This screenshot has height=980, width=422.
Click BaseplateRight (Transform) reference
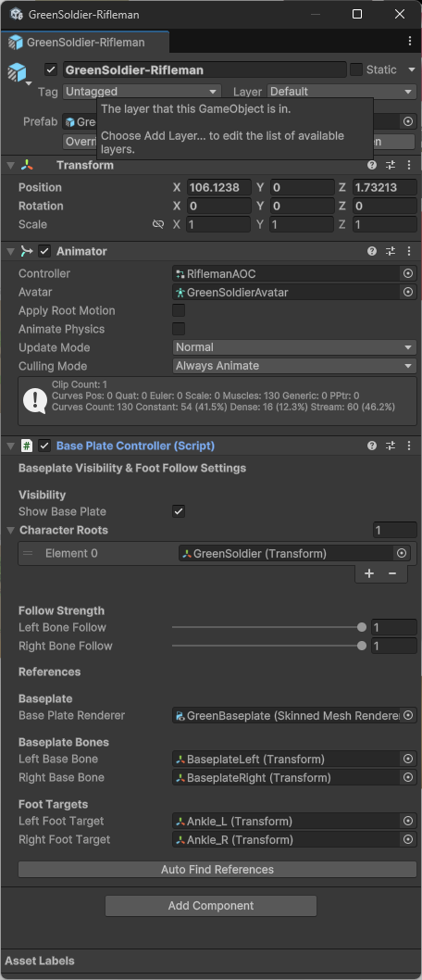pyautogui.click(x=287, y=777)
